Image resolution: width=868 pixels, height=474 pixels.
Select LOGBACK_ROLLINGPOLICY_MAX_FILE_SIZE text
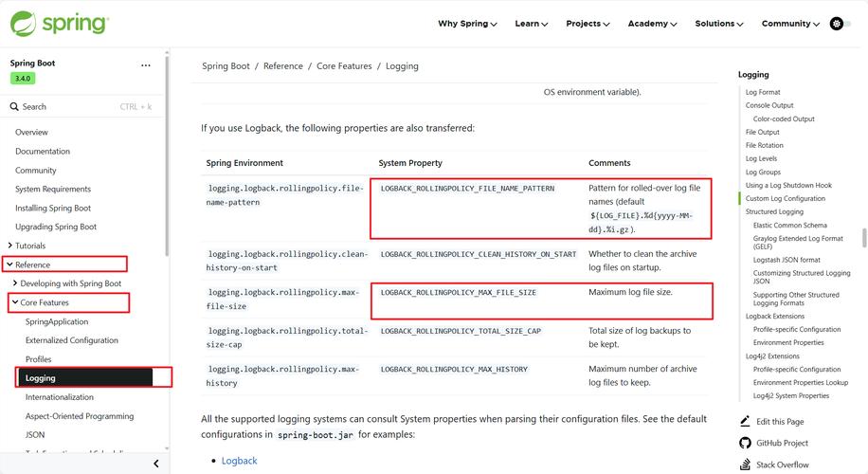point(459,292)
